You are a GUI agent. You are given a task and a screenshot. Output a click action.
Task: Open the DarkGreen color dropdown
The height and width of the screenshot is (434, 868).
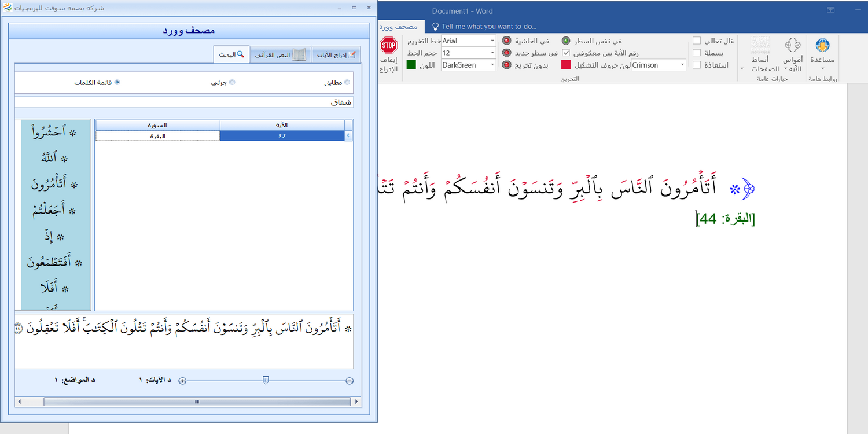pyautogui.click(x=492, y=65)
